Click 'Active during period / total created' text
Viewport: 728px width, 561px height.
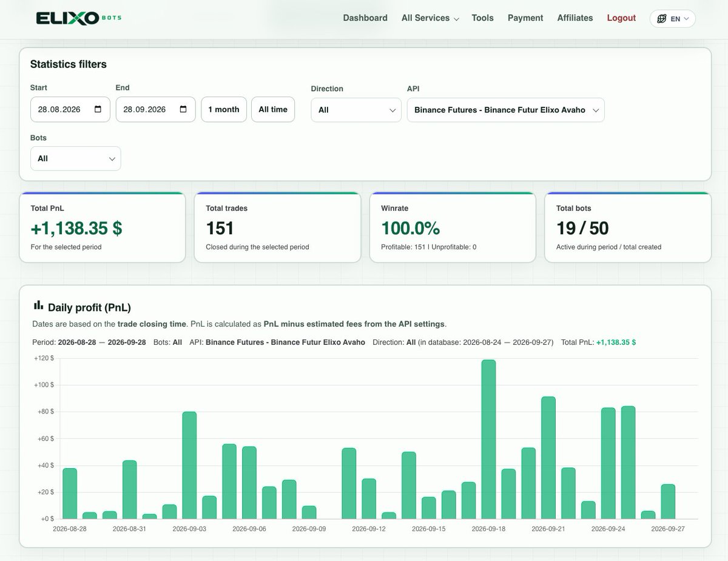tap(609, 247)
